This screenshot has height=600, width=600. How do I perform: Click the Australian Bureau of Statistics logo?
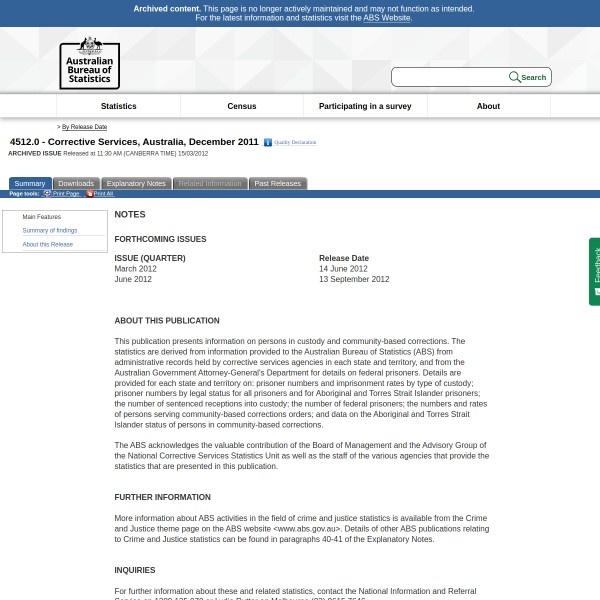pos(89,63)
